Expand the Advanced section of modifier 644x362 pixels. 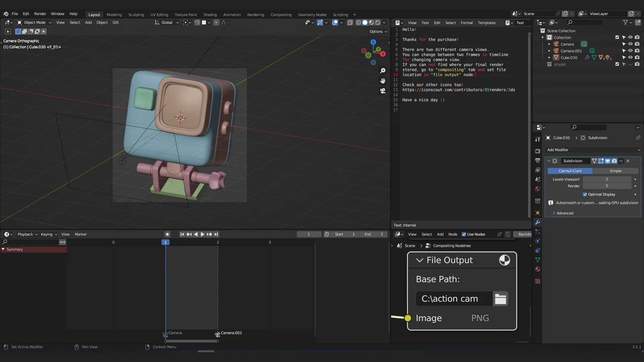click(x=565, y=213)
